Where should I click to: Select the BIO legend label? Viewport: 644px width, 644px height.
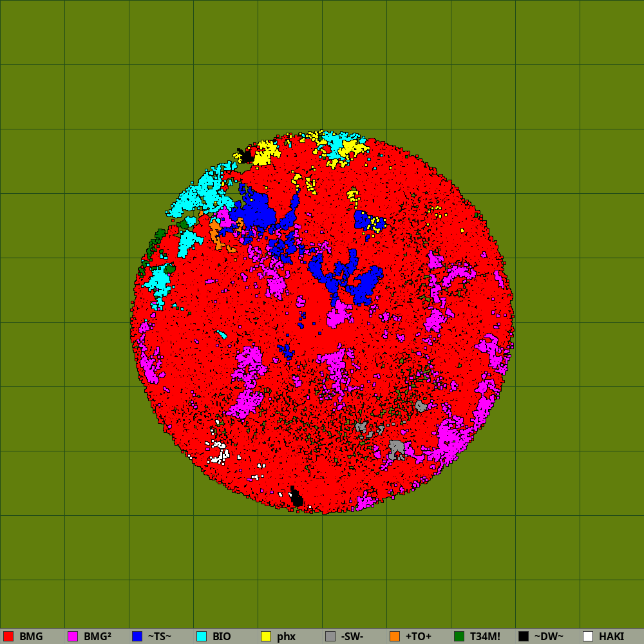pos(222,637)
